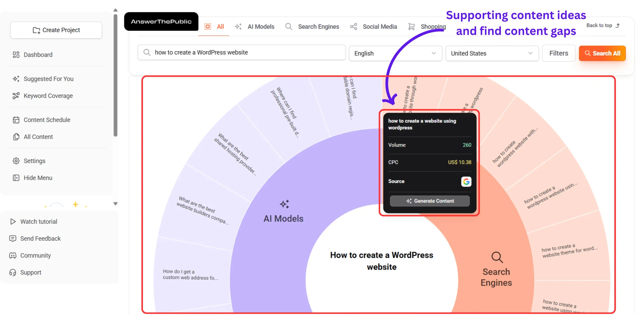644x322 pixels.
Task: Open the English language dropdown
Action: [x=395, y=53]
